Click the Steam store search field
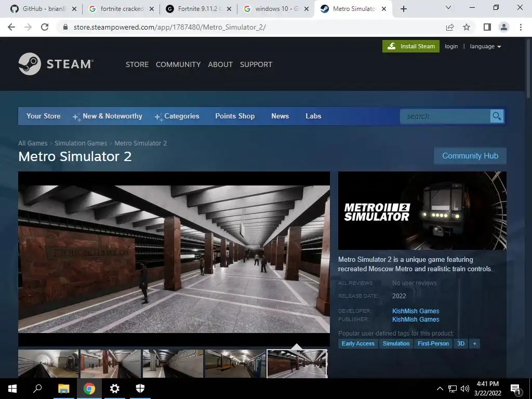The image size is (532, 399). (x=445, y=116)
